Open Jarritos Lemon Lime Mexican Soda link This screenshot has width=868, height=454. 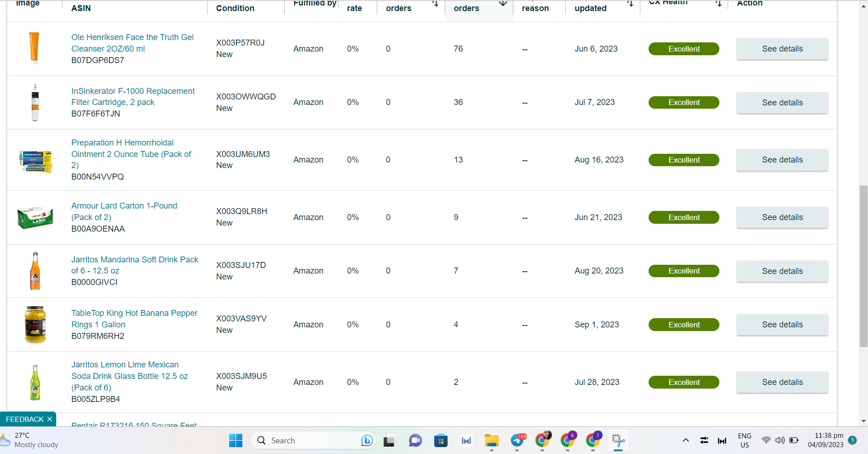(x=130, y=376)
